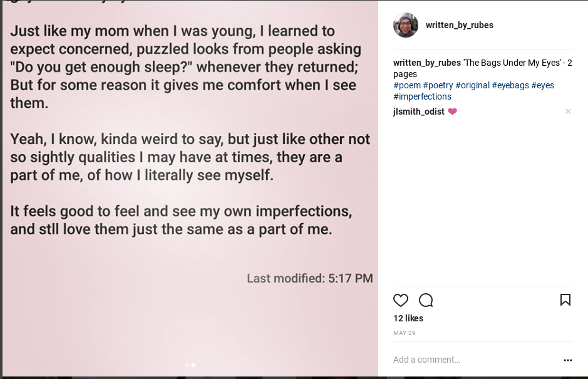Open the three-dot more options menu

tap(567, 360)
